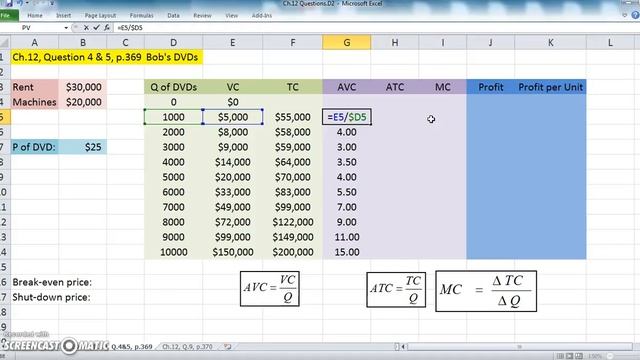Screen dimensions: 640x360
Task: Click the zoom percentage in the status bar
Action: (596, 356)
